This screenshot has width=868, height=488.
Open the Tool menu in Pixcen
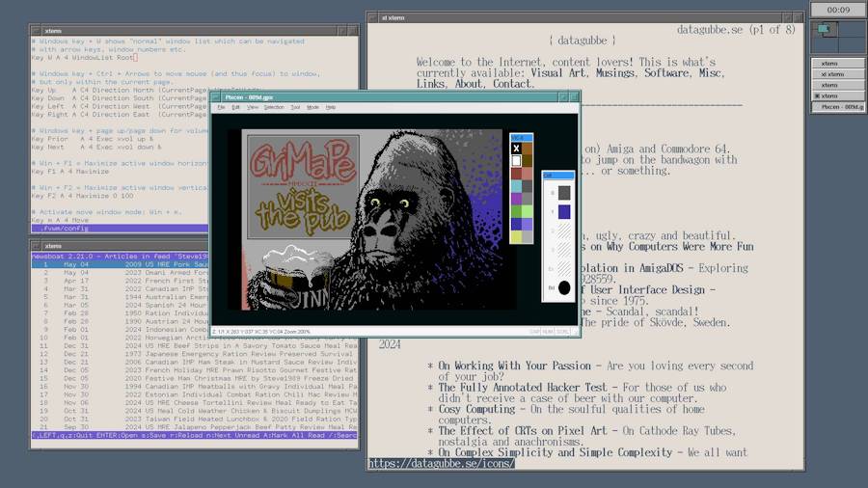tap(296, 107)
